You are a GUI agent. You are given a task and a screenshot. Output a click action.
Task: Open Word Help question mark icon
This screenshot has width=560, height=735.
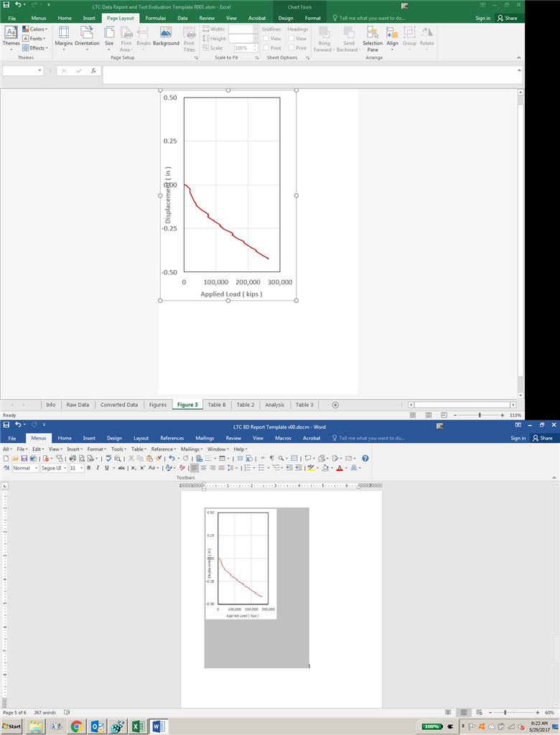pos(365,459)
